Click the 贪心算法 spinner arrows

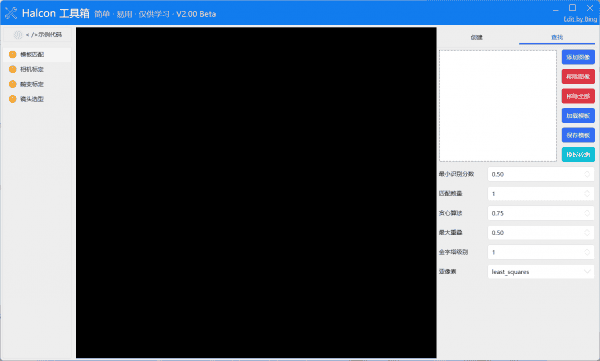[x=587, y=213]
